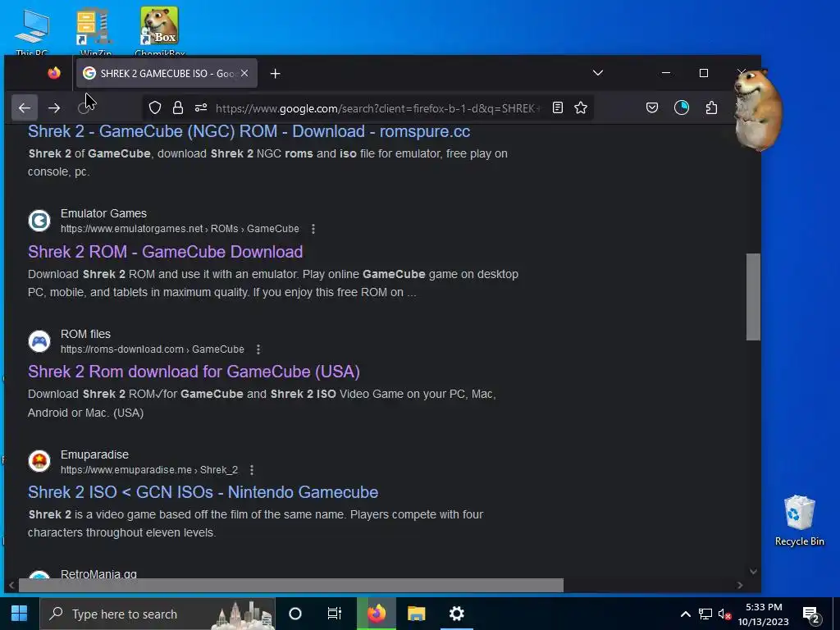Image resolution: width=840 pixels, height=630 pixels.
Task: Open the Firefox View pinned icon
Action: 54,73
